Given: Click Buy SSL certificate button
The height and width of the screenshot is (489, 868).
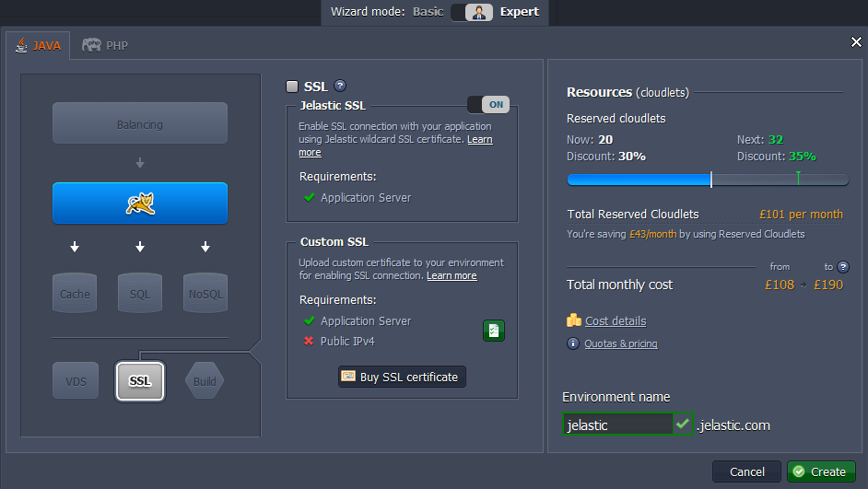Looking at the screenshot, I should point(402,377).
